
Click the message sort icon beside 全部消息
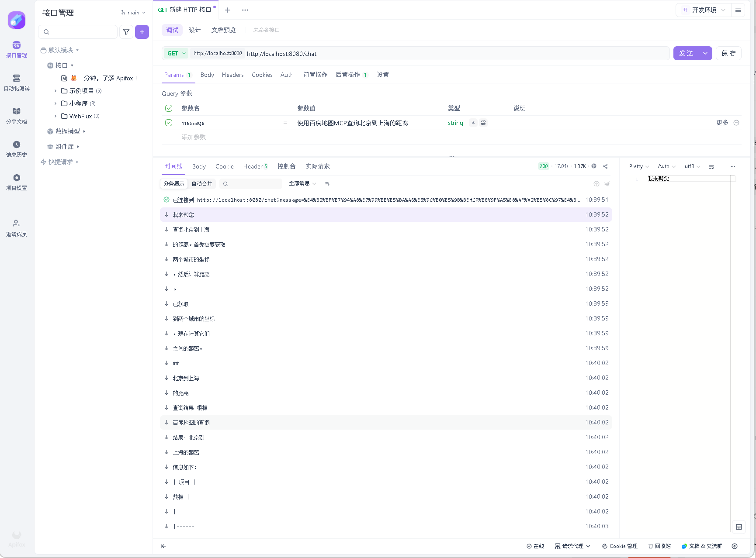pos(327,184)
